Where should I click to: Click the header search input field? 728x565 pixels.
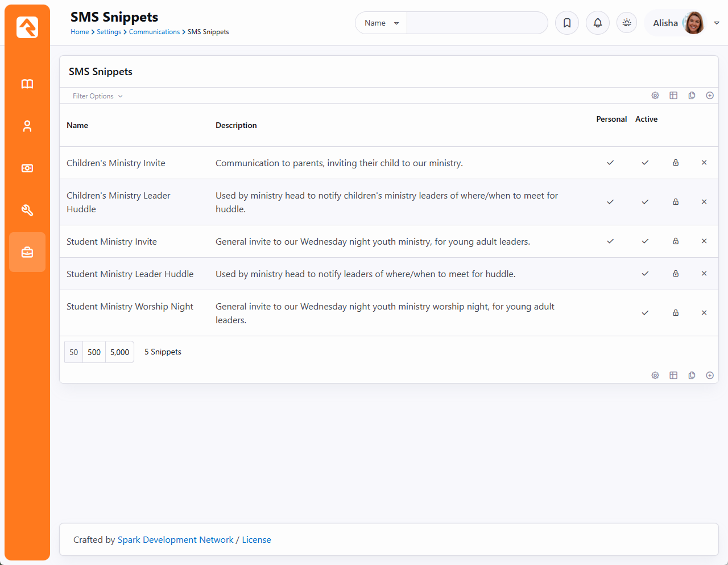pos(477,23)
